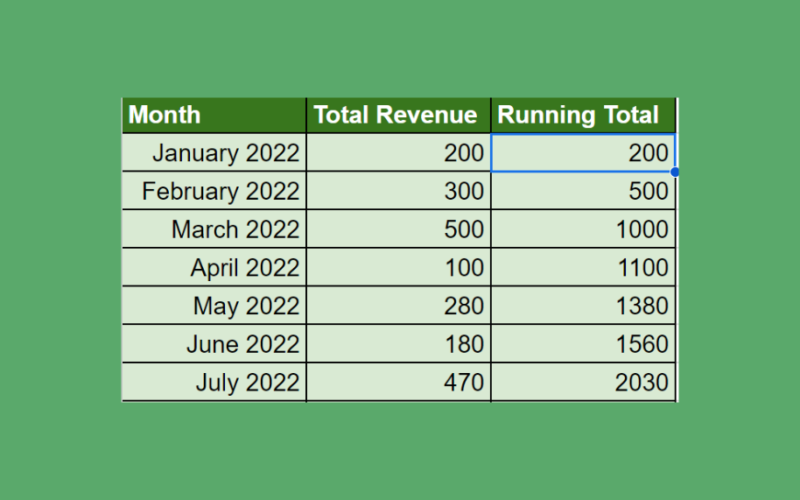Select the Running Total cell showing 2030
Screen dimensions: 800x500
pos(583,382)
